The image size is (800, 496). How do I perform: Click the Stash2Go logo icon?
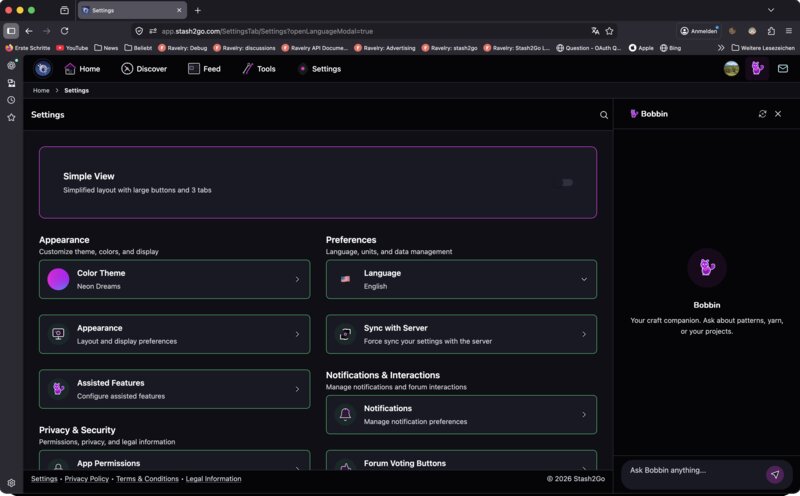[43, 69]
